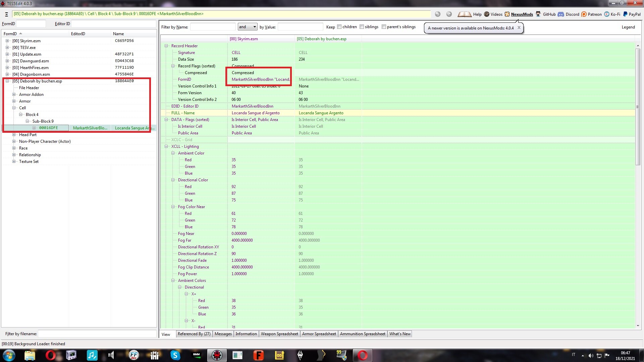Image resolution: width=644 pixels, height=362 pixels.
Task: Expand the Non-Player Character (Actor) group
Action: tap(14, 141)
